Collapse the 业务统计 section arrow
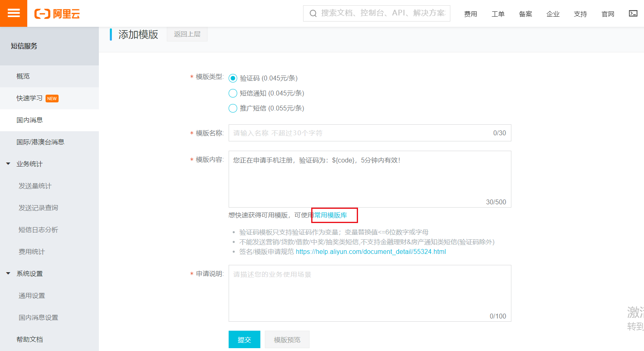Image resolution: width=644 pixels, height=351 pixels. (8, 164)
